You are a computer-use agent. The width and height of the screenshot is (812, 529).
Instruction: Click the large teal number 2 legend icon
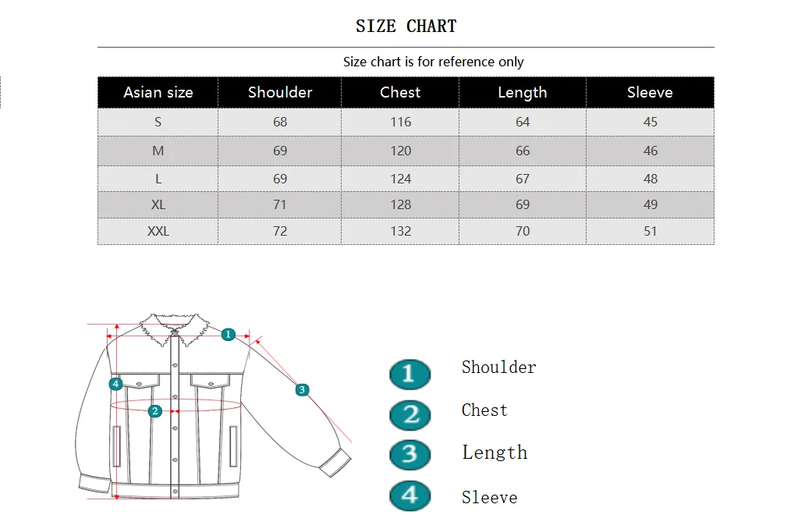[x=410, y=415]
